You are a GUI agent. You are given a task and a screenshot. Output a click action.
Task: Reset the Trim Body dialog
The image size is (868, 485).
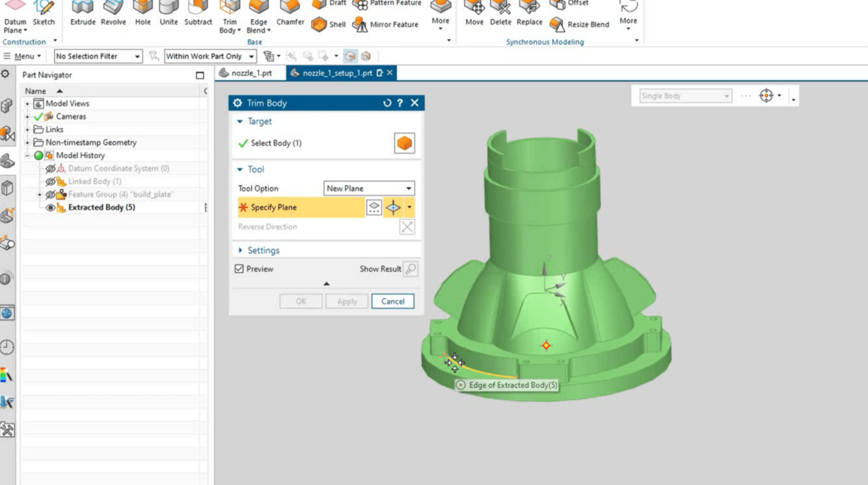coord(387,103)
